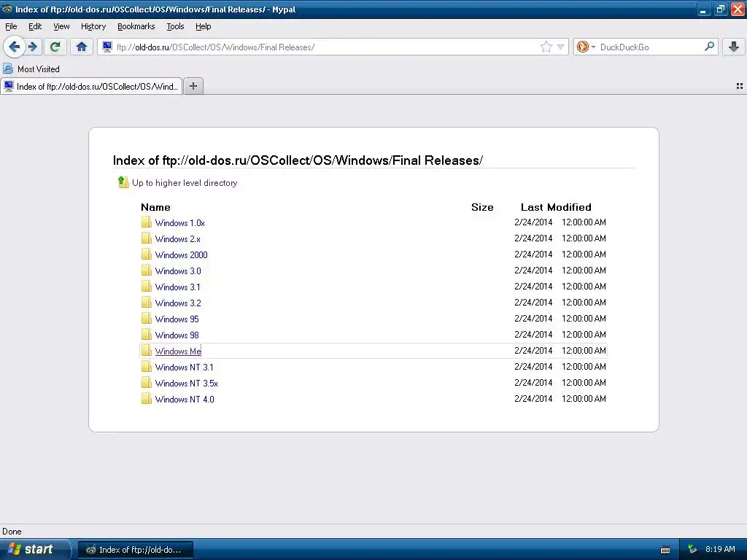Click the site identity icon in address bar
The height and width of the screenshot is (560, 747).
tap(107, 47)
